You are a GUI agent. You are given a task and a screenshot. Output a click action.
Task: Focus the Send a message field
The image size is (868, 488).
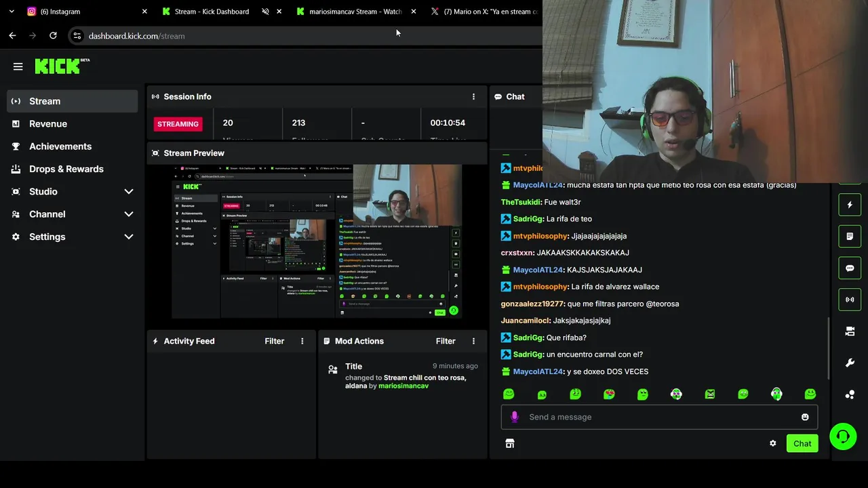pos(659,417)
